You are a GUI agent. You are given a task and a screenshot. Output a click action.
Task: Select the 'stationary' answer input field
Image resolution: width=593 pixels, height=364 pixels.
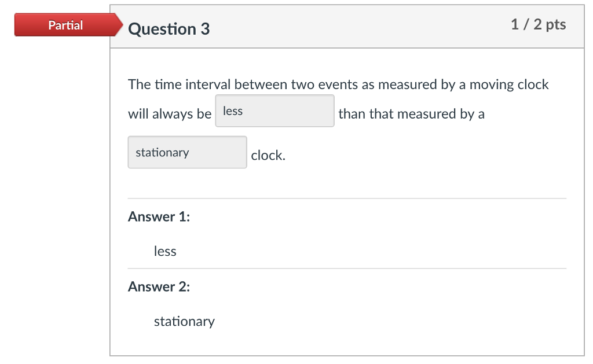(186, 152)
